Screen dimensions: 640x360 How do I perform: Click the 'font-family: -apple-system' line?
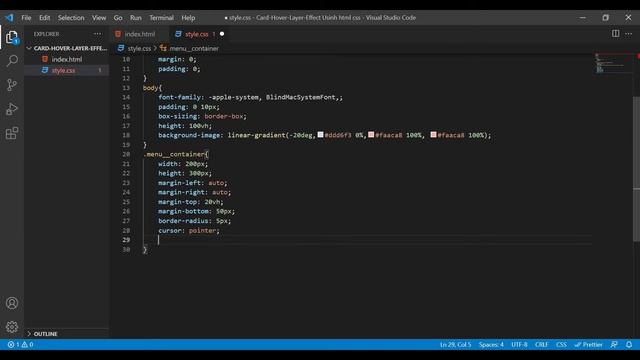pyautogui.click(x=251, y=97)
